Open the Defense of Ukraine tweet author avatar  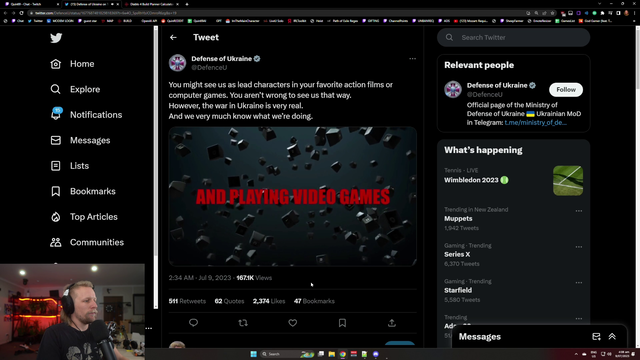point(178,63)
